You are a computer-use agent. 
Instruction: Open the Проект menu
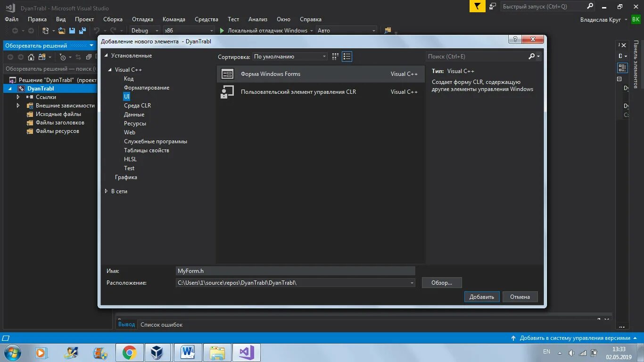click(84, 19)
